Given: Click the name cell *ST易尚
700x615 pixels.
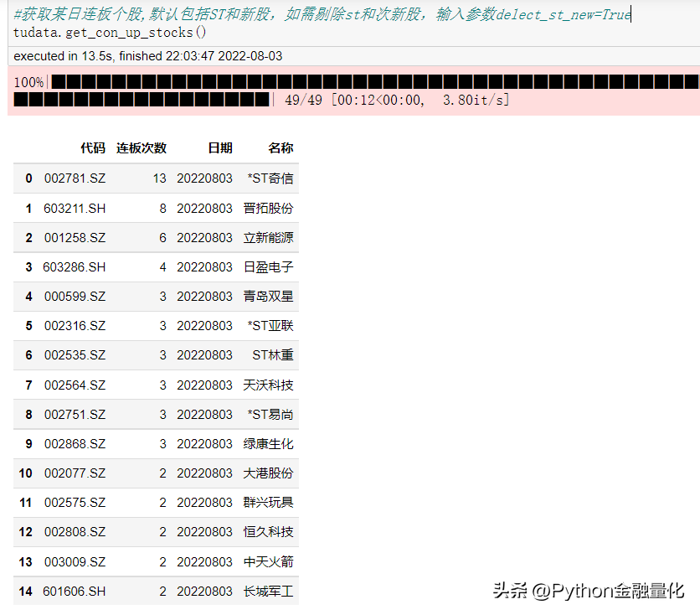Looking at the screenshot, I should (x=270, y=415).
